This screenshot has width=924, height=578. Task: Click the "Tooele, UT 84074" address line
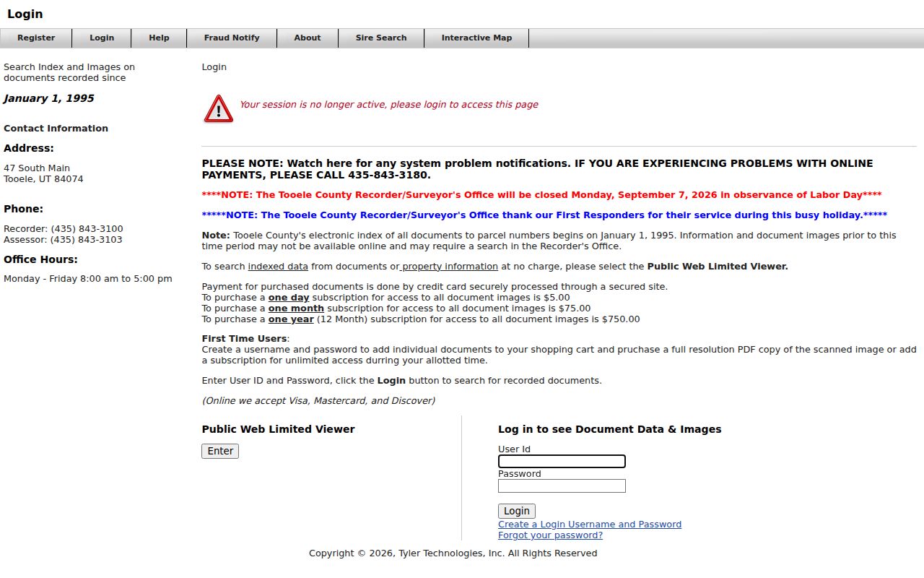pos(43,179)
